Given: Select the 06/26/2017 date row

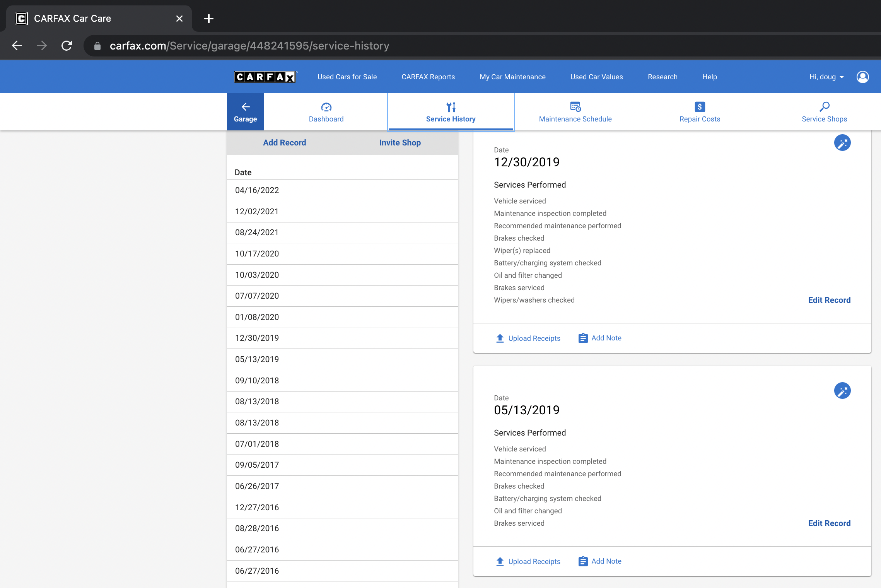Looking at the screenshot, I should point(342,486).
